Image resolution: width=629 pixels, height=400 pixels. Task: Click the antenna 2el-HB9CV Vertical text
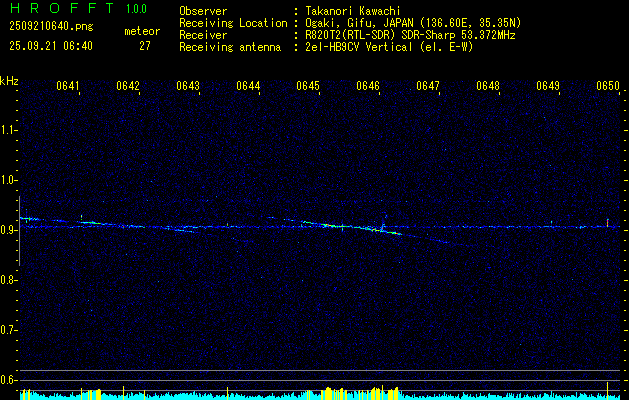click(389, 47)
